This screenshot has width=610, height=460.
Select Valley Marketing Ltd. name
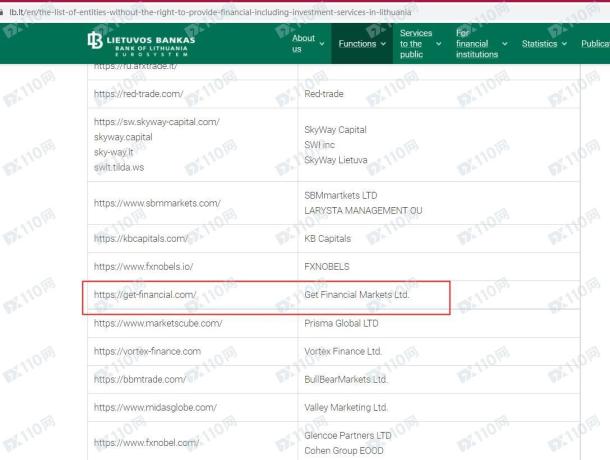pyautogui.click(x=346, y=407)
